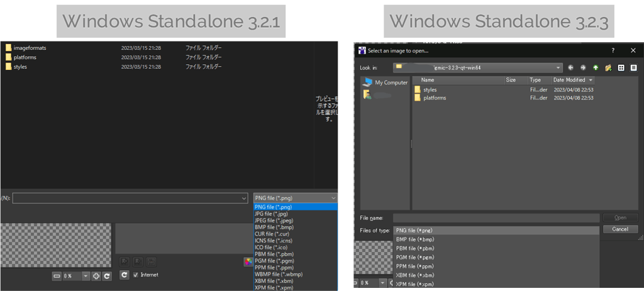Click the File name input field, 3.2.3 dialog
This screenshot has width=644, height=291.
(x=496, y=218)
